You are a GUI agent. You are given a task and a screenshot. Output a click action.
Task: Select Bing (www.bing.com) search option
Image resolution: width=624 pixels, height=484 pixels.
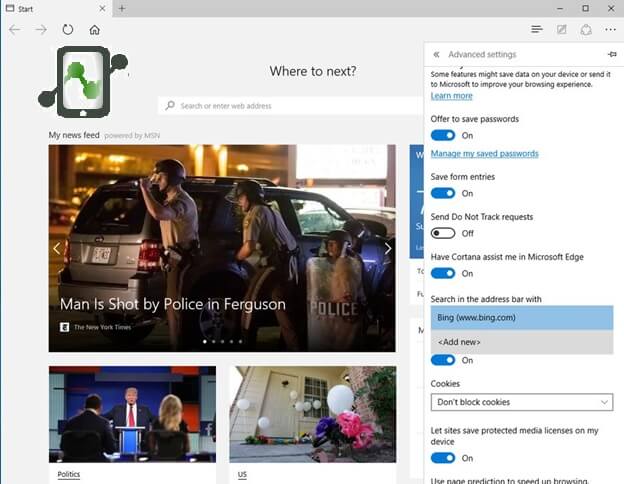[522, 318]
